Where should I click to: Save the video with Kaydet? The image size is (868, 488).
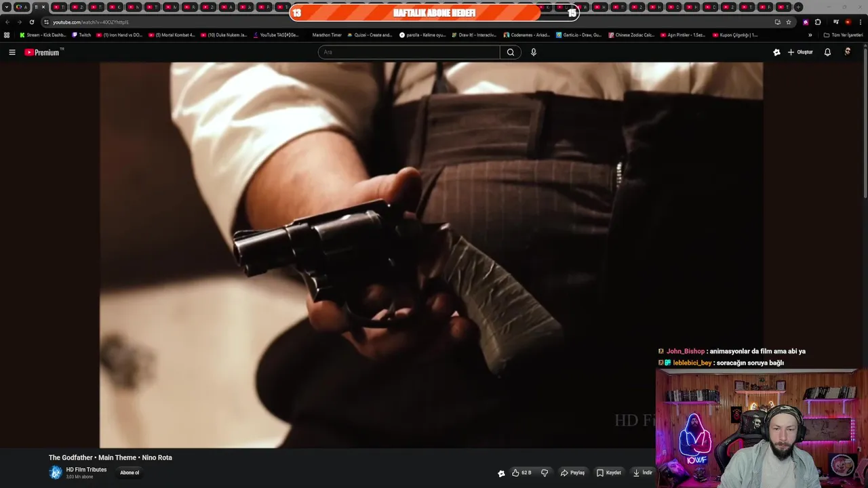(x=608, y=472)
